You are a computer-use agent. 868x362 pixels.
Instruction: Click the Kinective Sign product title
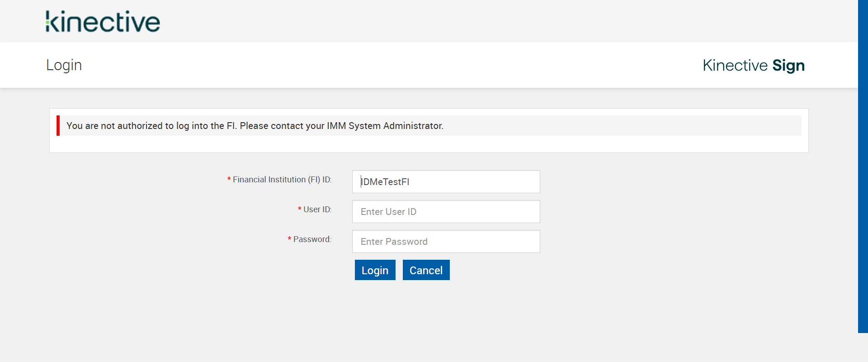(x=753, y=66)
